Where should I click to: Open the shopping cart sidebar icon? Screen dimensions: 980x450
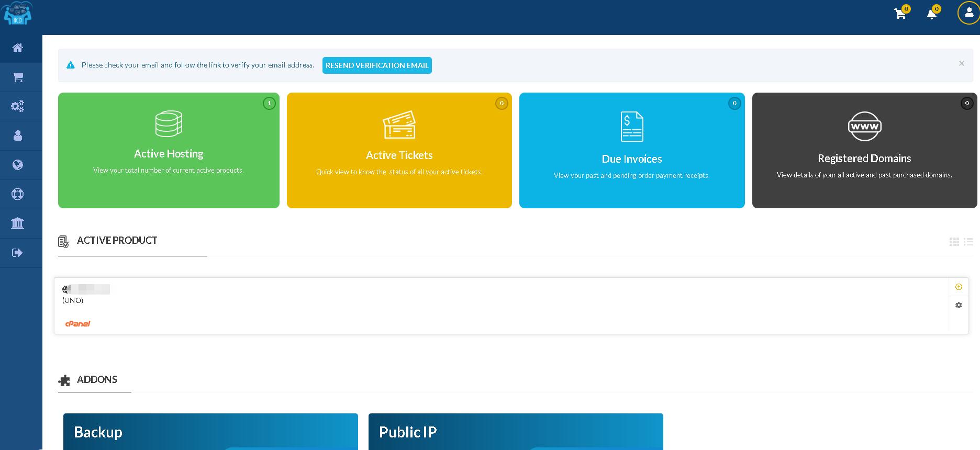pos(17,77)
